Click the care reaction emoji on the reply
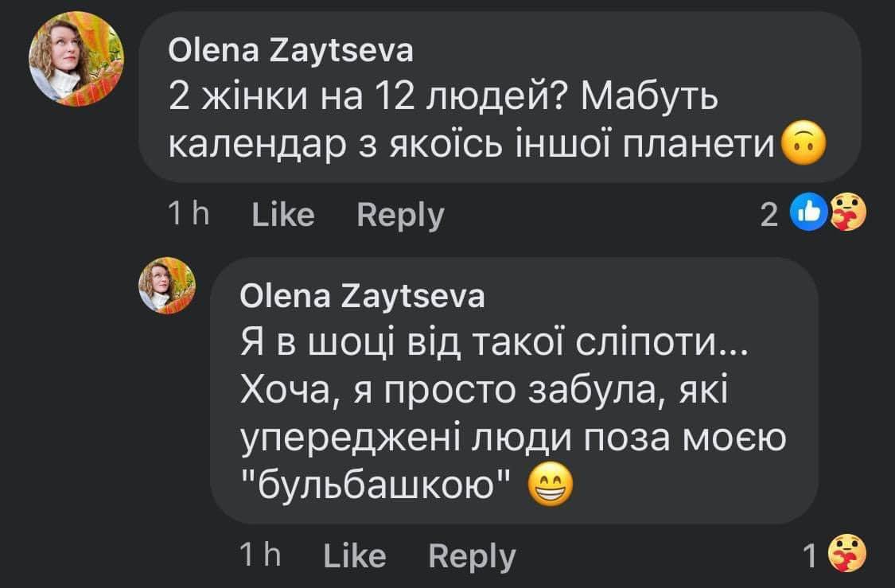The image size is (895, 588). pyautogui.click(x=846, y=555)
